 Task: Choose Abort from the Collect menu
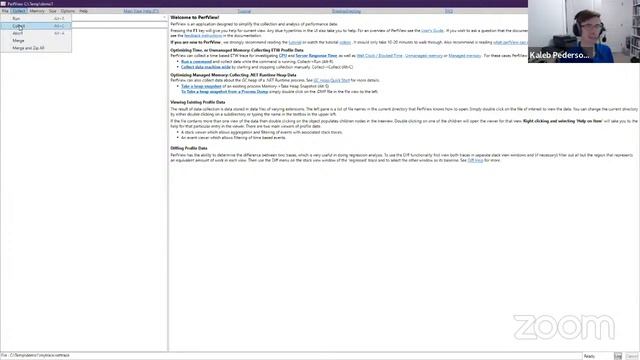click(36, 33)
